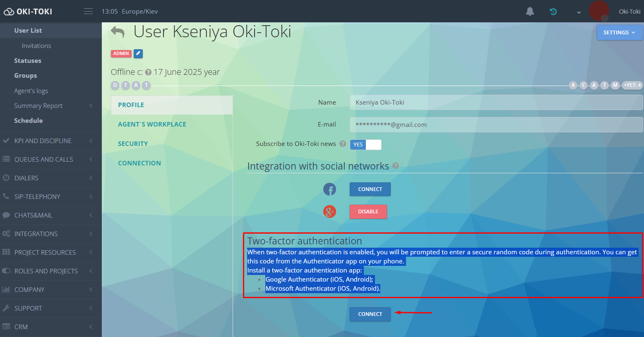Screen dimensions: 644x337
Task: Click the clock icon of DIALERS
Action: point(6,178)
